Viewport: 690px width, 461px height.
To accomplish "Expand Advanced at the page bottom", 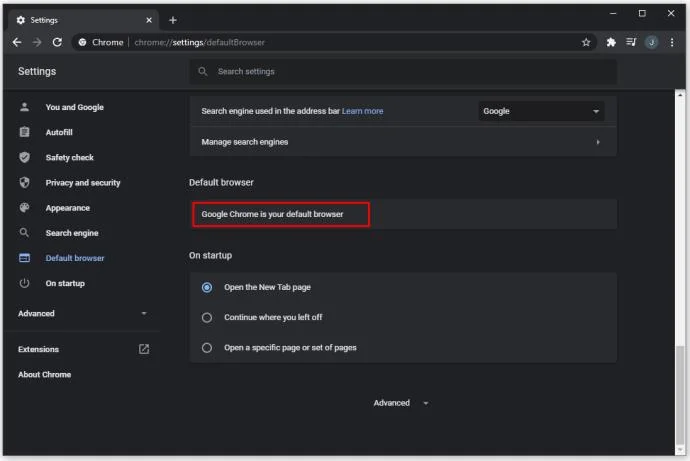I will [x=401, y=403].
